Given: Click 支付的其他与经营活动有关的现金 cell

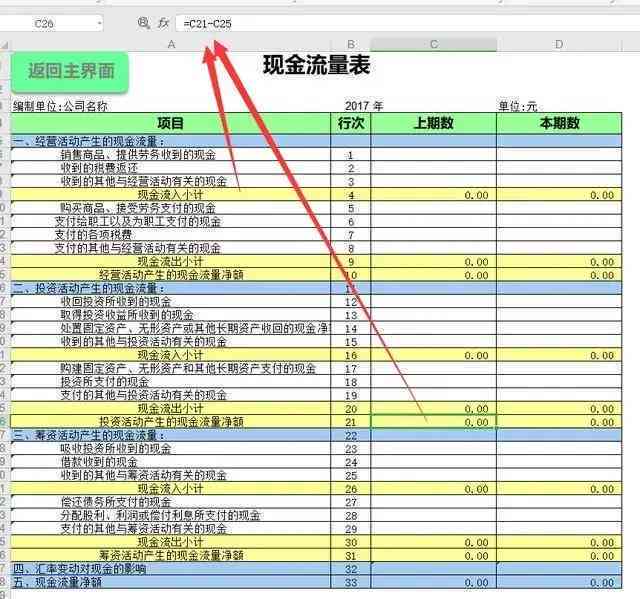Looking at the screenshot, I should [x=171, y=248].
